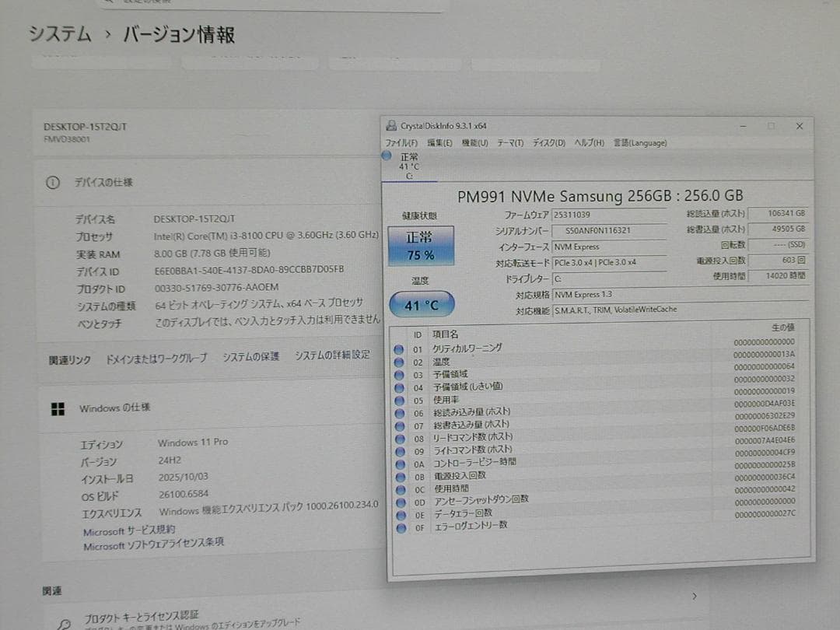This screenshot has width=840, height=630.
Task: Click the blue status dot next to クリティカルワーニング
Action: (x=400, y=348)
